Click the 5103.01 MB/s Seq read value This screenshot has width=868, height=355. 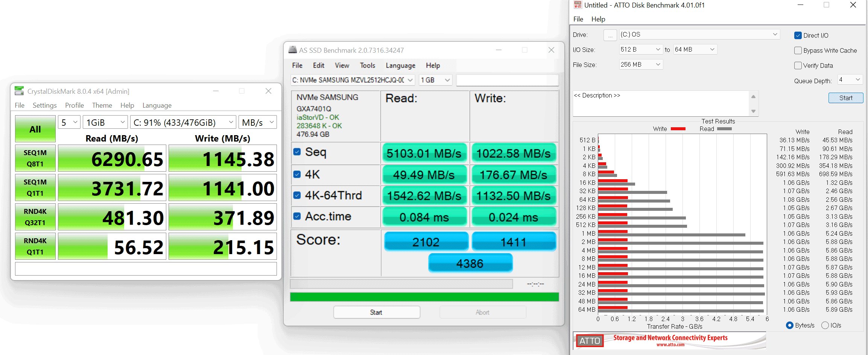(x=424, y=153)
